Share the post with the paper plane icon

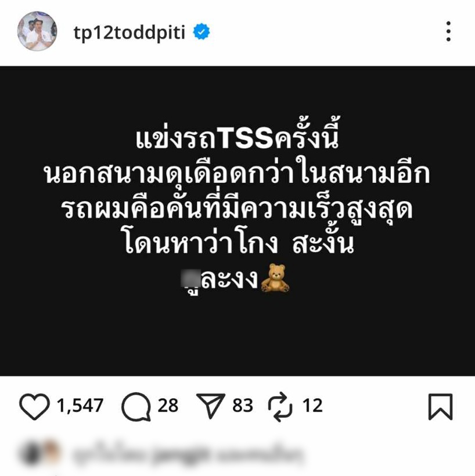click(x=211, y=406)
